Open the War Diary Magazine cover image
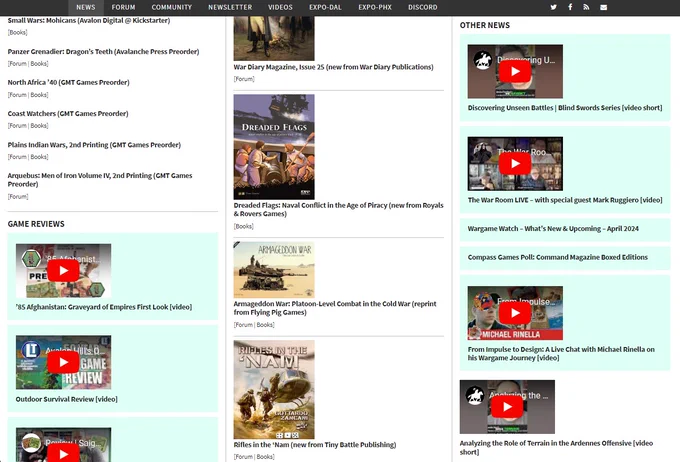The height and width of the screenshot is (462, 680). coord(274,38)
